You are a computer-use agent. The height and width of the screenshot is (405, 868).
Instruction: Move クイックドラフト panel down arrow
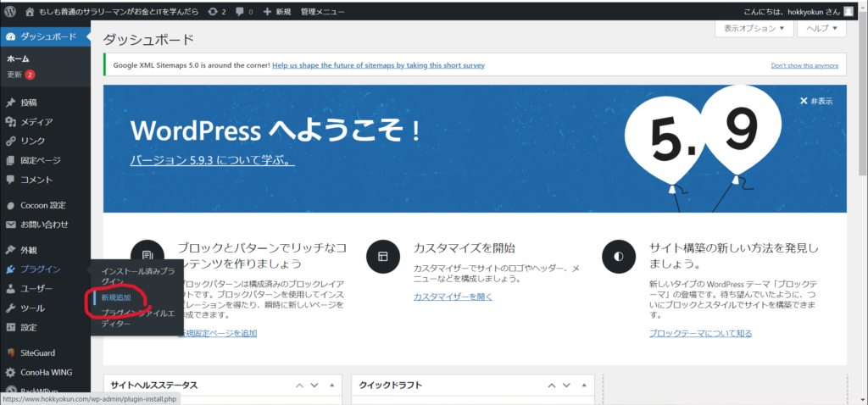point(567,385)
